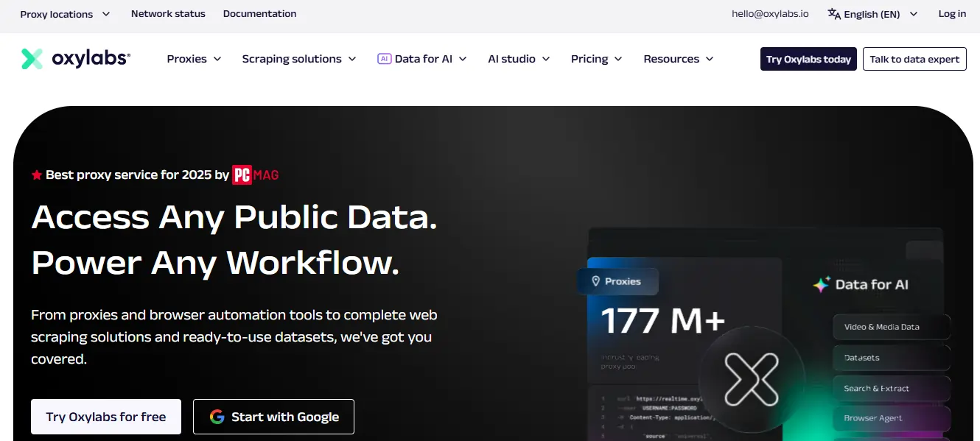980x441 pixels.
Task: Expand the Proxies navigation menu
Action: pos(194,59)
